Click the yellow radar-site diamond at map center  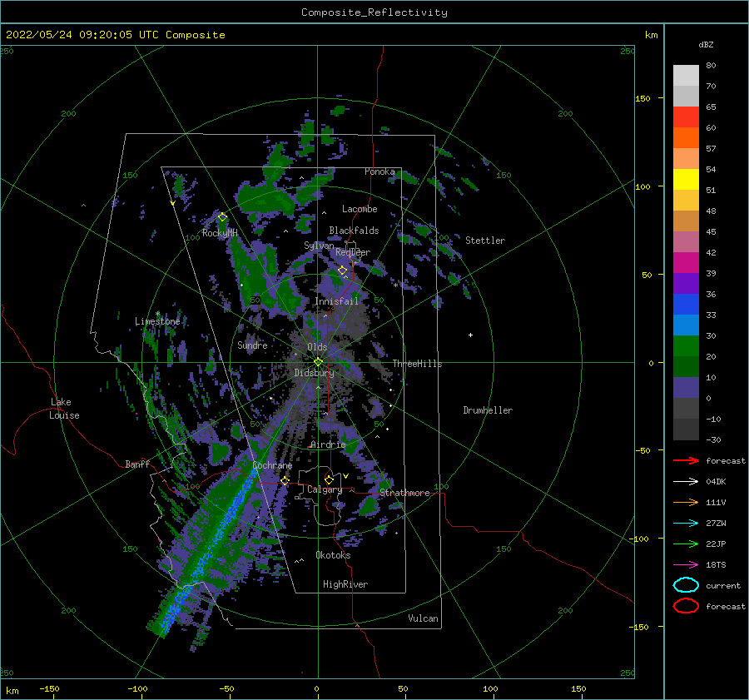[318, 362]
